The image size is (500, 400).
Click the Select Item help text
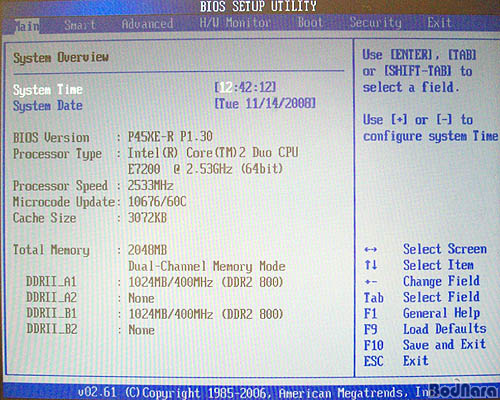click(438, 265)
